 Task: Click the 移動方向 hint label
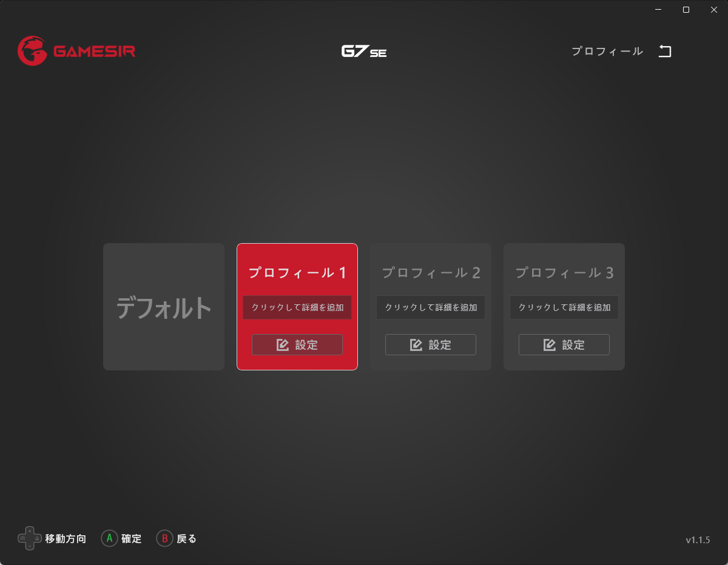[x=66, y=538]
